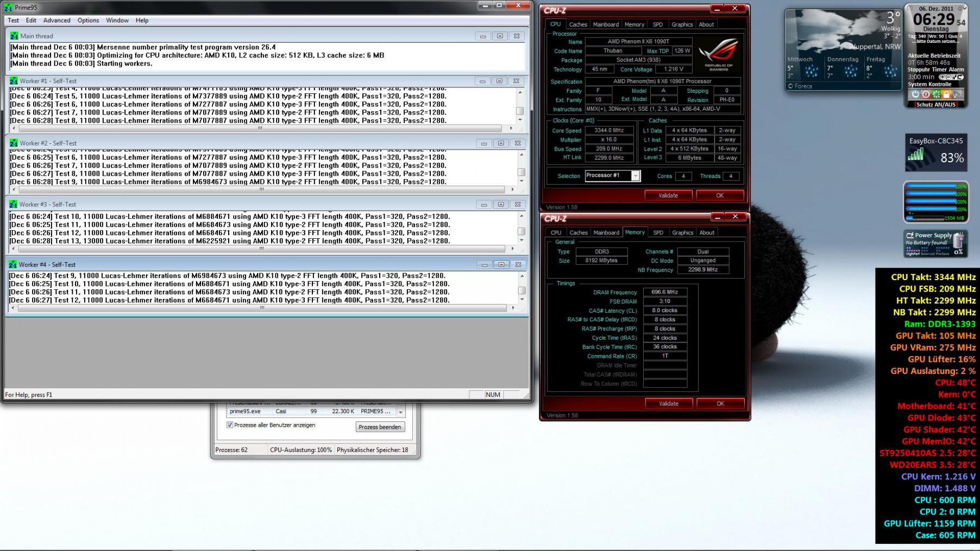Click Validate in the CPU-Z memory timings window

(669, 403)
